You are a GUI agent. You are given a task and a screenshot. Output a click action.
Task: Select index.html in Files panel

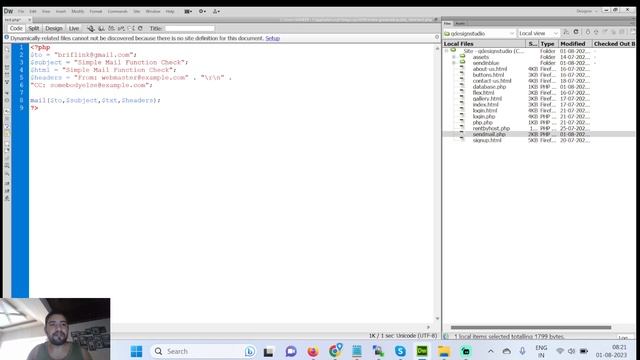[x=485, y=104]
